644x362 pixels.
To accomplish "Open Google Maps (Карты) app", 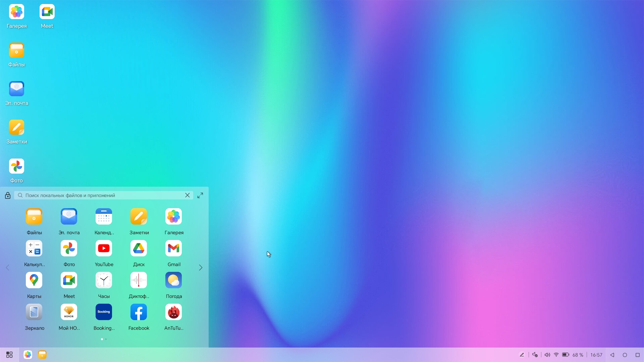I will pos(34,281).
